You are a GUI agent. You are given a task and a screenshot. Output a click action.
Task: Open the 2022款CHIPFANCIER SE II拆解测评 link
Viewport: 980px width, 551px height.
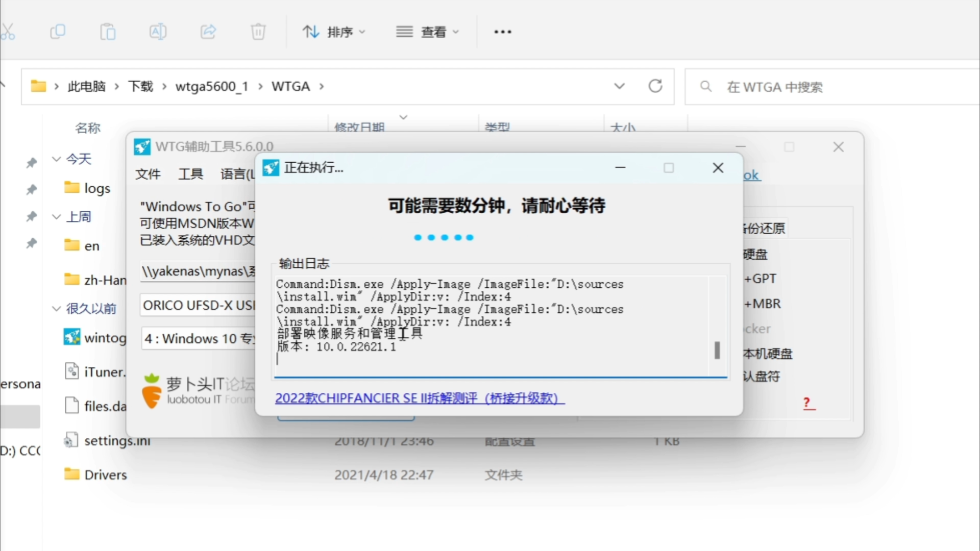point(420,398)
